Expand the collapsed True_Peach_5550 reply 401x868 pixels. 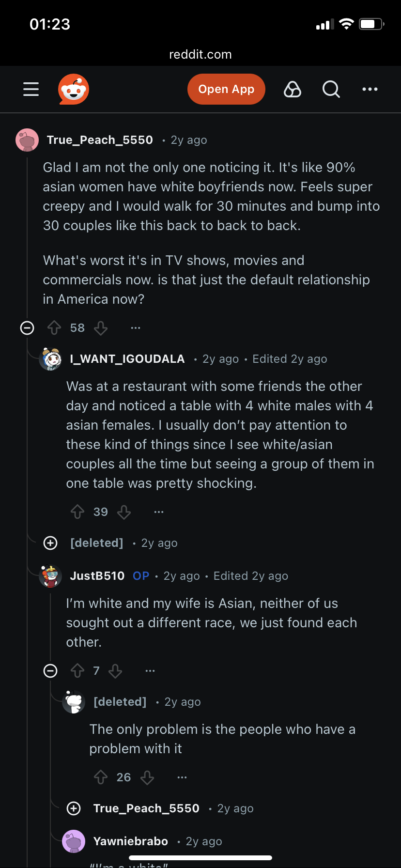point(74,808)
